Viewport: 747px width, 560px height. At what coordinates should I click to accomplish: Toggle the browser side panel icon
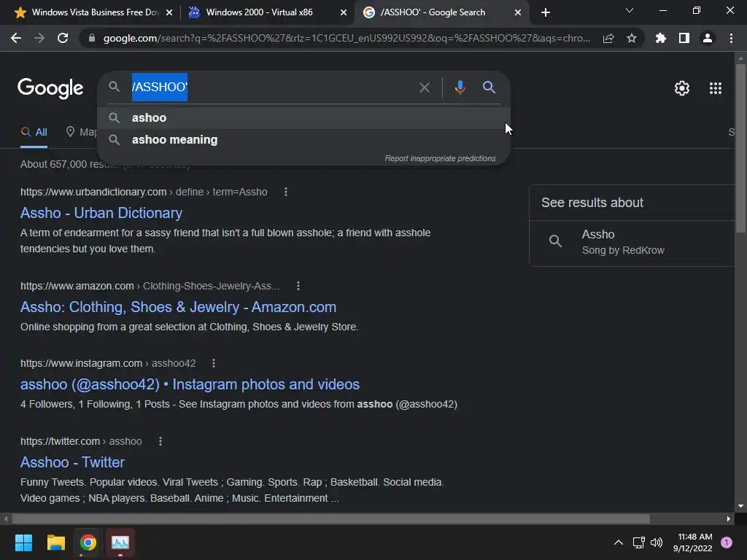684,38
